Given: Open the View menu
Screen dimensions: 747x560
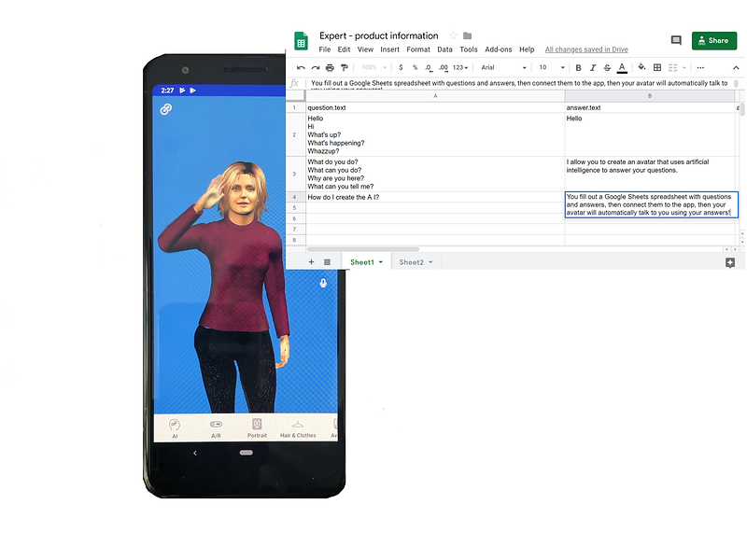Looking at the screenshot, I should (x=365, y=49).
